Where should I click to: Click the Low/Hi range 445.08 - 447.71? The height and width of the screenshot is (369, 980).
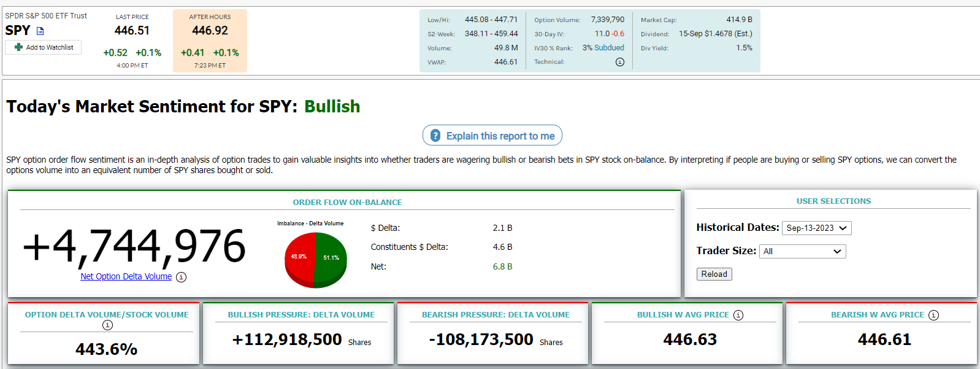click(491, 20)
